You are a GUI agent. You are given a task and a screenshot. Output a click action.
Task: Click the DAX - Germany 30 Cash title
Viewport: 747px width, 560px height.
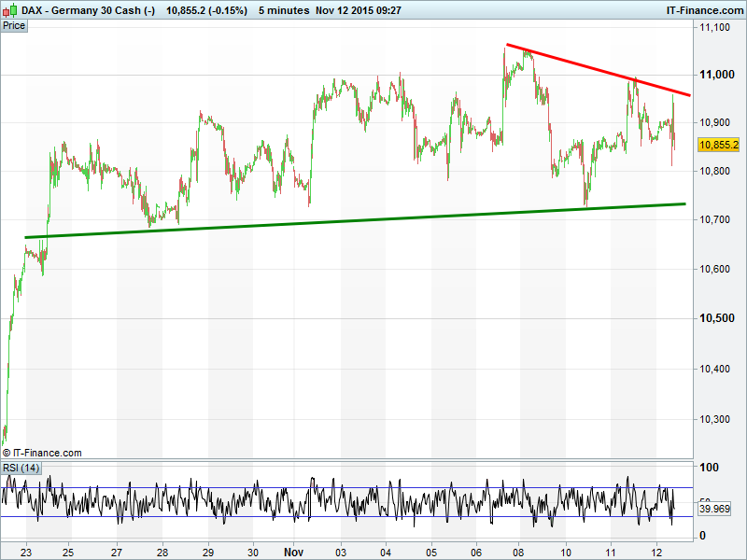pos(82,10)
